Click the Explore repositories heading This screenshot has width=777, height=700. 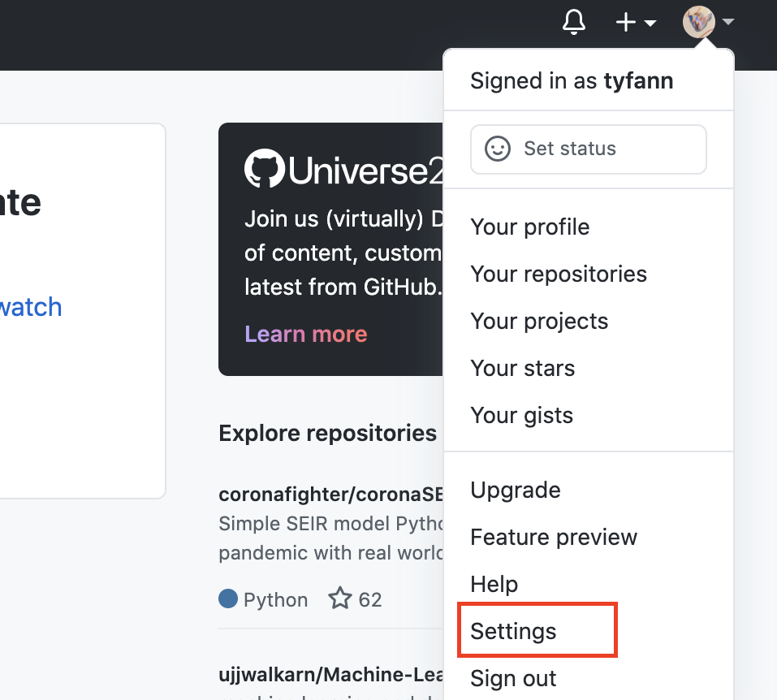327,434
